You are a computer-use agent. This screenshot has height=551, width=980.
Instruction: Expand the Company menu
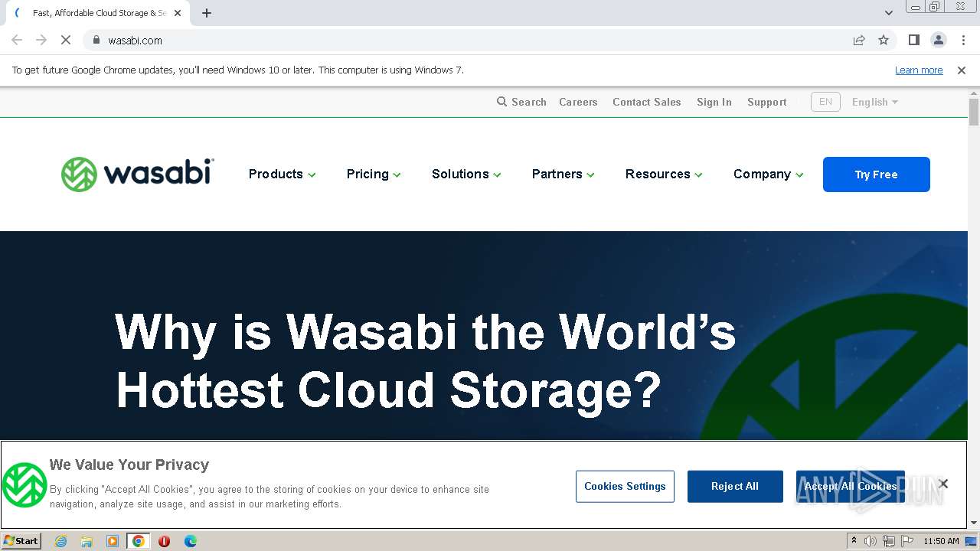768,174
